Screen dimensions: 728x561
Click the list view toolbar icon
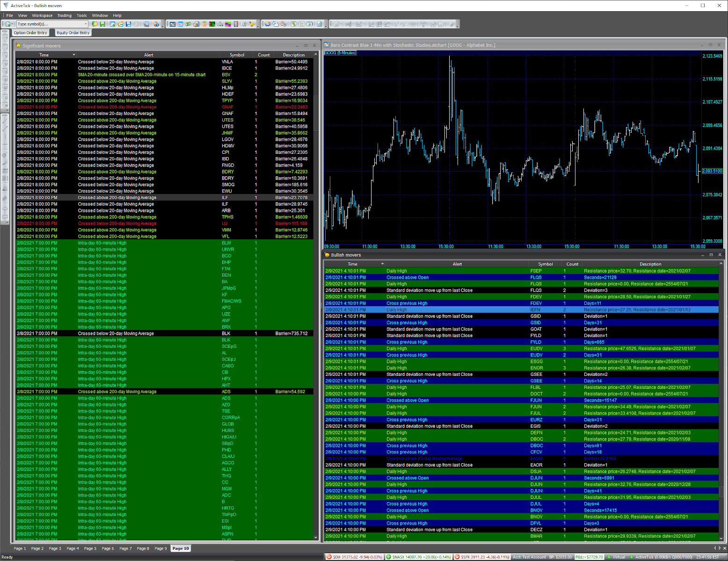click(302, 24)
